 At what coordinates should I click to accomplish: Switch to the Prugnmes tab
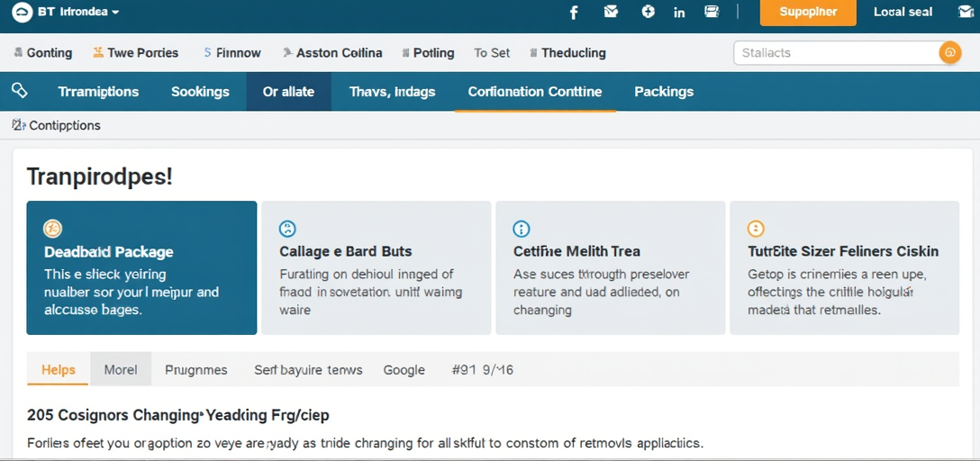coord(196,370)
